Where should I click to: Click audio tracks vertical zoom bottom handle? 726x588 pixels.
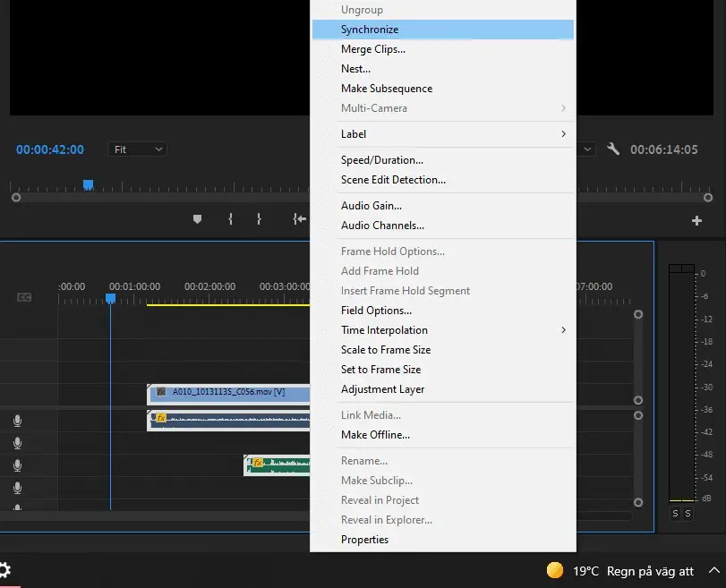click(x=638, y=502)
